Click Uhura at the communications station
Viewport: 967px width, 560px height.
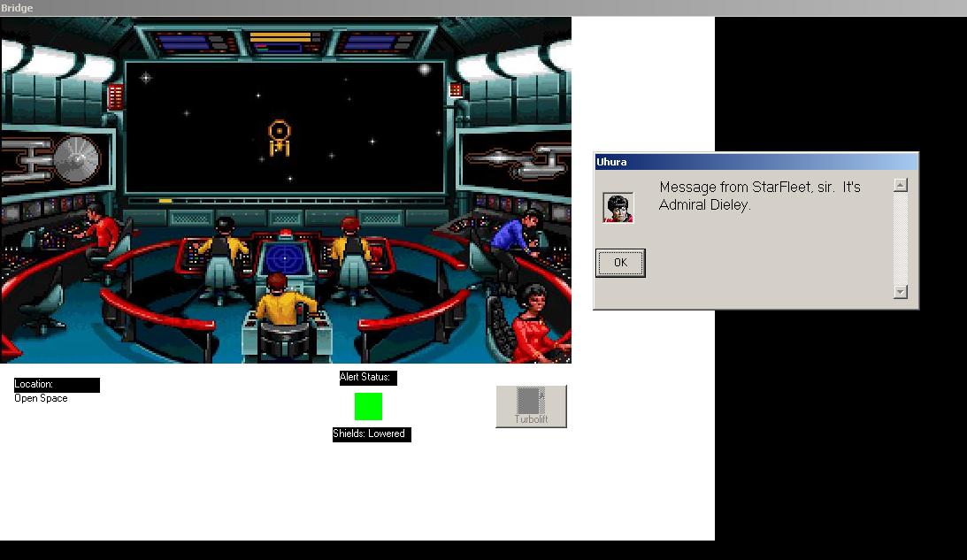(x=533, y=322)
